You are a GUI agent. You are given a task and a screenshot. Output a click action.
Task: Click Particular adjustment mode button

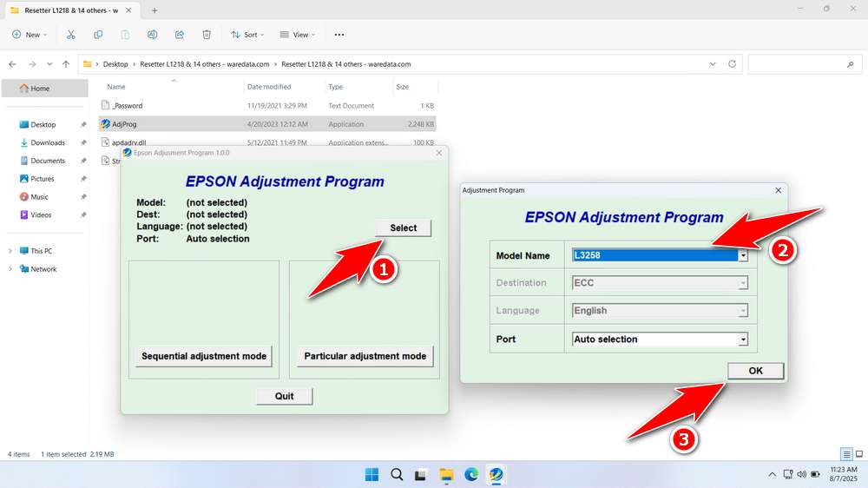pyautogui.click(x=365, y=356)
